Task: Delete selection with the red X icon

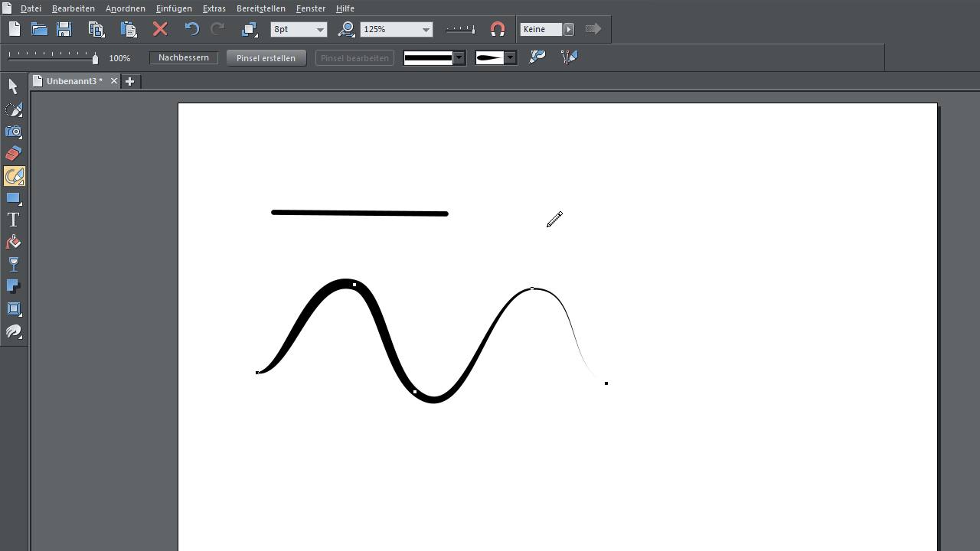Action: (160, 29)
